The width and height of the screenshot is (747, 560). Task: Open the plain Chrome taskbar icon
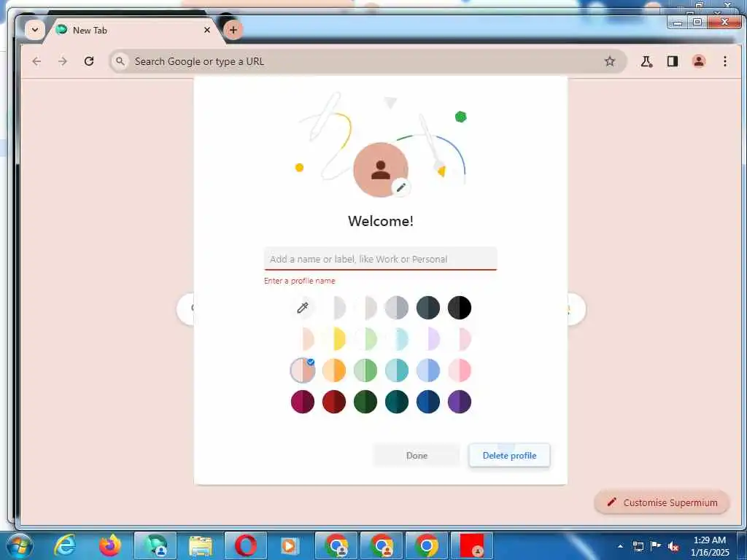pyautogui.click(x=426, y=545)
